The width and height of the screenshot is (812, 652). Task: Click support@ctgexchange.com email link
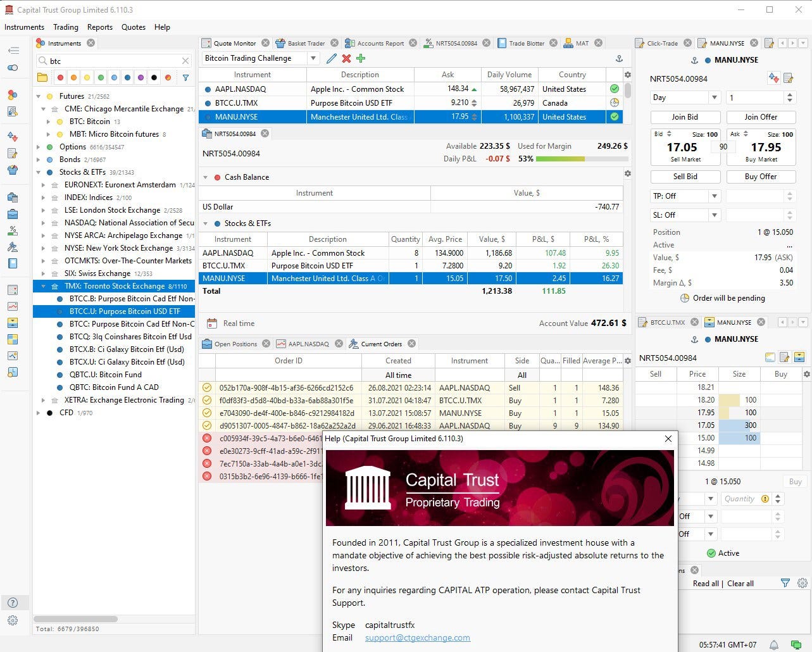point(418,637)
